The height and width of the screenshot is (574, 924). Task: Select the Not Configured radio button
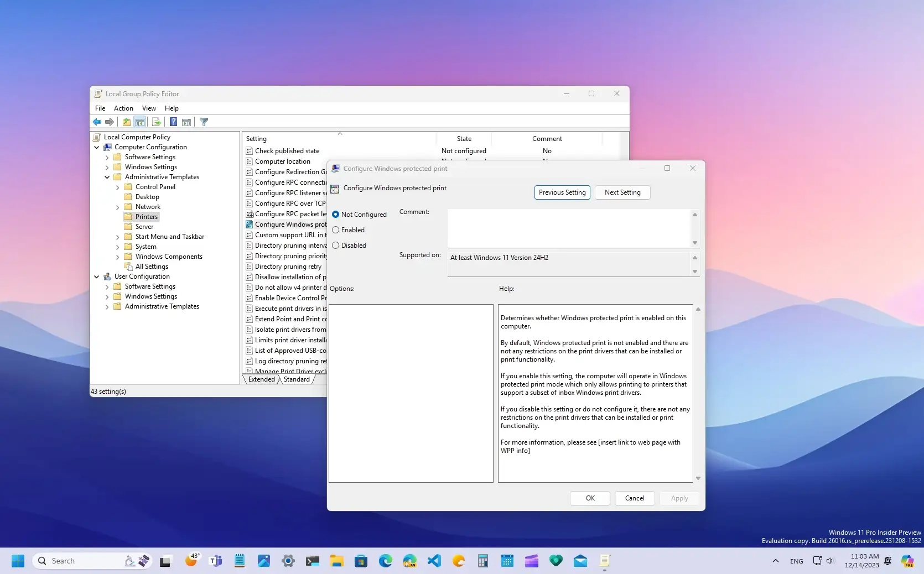[335, 215]
